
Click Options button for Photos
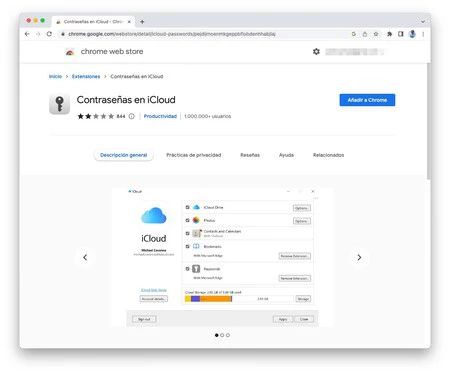tap(302, 221)
